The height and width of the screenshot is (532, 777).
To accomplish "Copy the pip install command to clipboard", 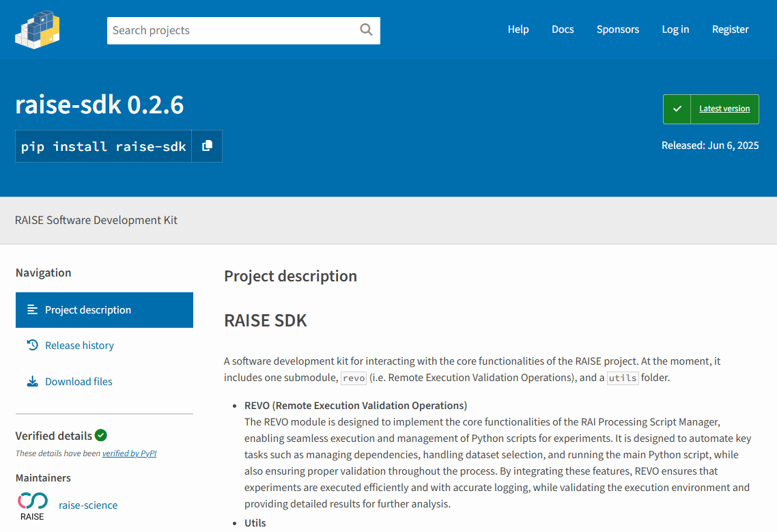I will [207, 145].
